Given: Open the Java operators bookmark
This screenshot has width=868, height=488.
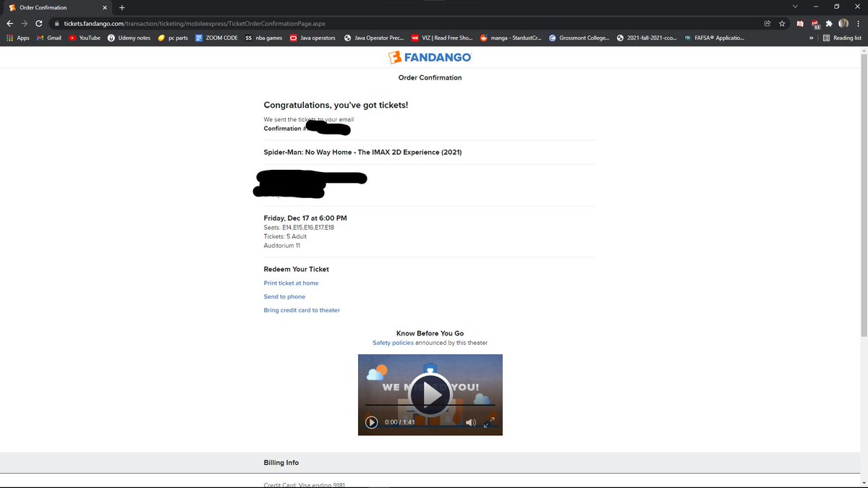Looking at the screenshot, I should click(312, 38).
